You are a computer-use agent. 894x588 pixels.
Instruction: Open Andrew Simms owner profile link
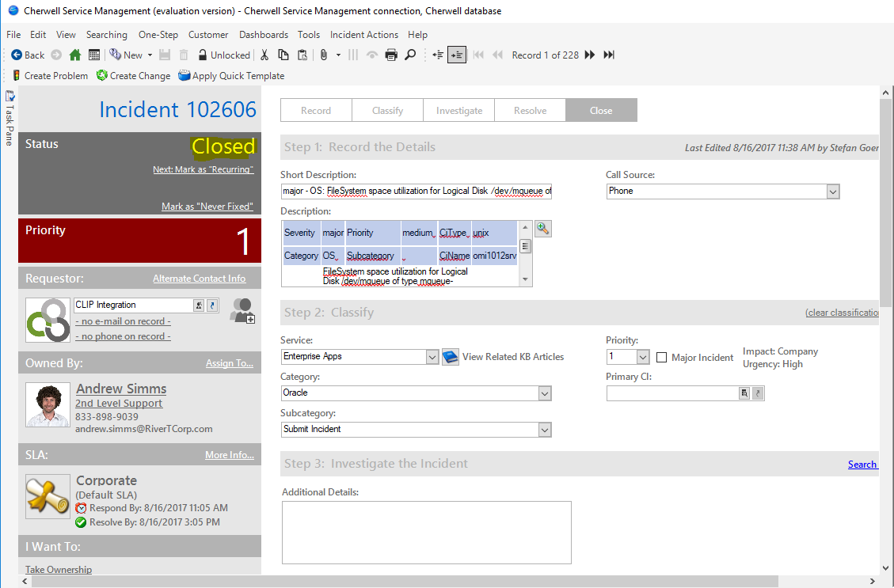[x=121, y=389]
